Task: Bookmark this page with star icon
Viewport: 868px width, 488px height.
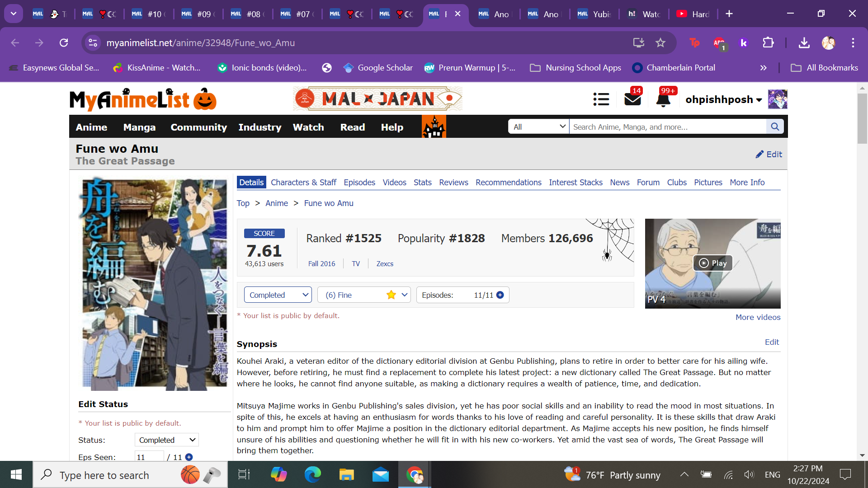Action: tap(660, 43)
